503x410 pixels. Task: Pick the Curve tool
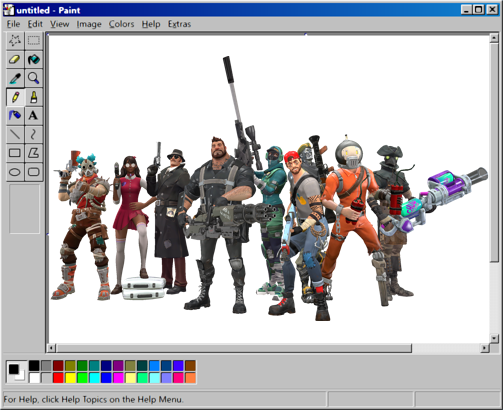click(x=34, y=134)
